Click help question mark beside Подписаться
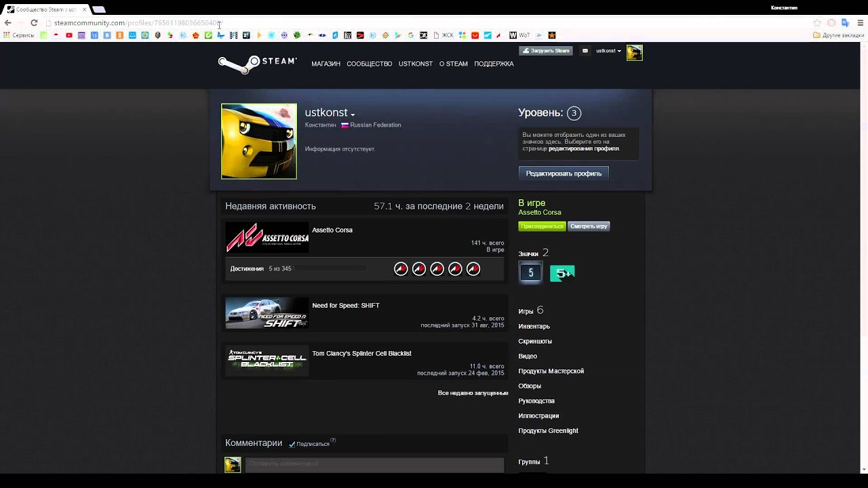The image size is (868, 488). click(x=333, y=441)
